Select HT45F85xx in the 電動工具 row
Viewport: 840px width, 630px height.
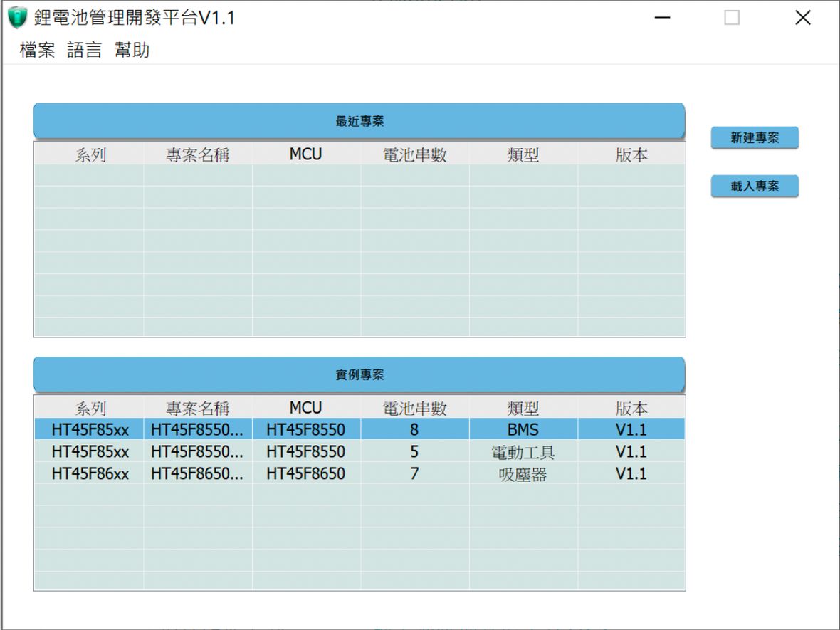point(90,451)
